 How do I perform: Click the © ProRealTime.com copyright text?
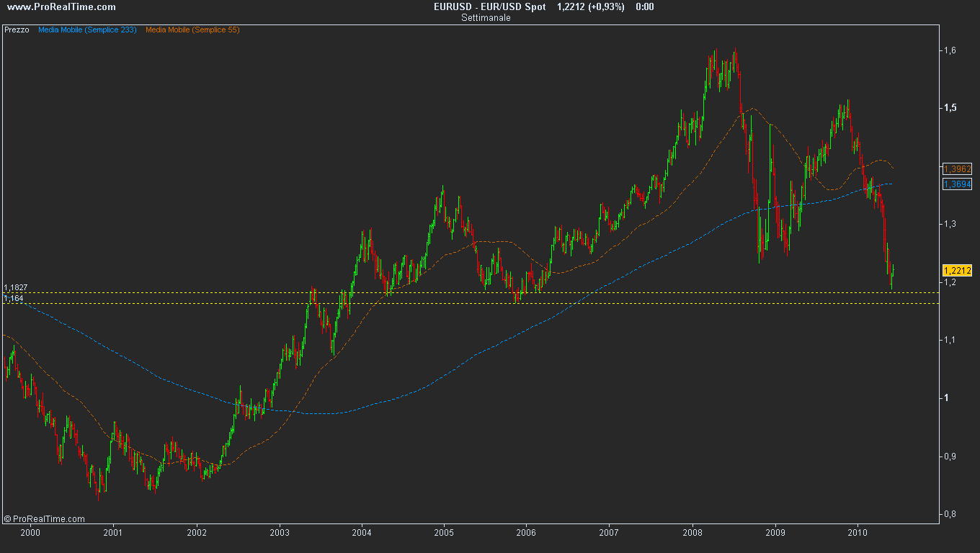pos(45,518)
